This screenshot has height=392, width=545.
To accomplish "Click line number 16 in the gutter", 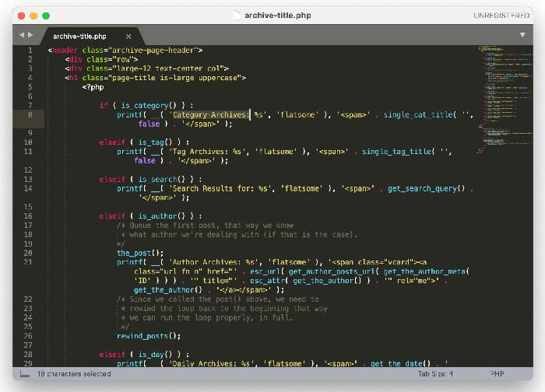I will (x=28, y=216).
